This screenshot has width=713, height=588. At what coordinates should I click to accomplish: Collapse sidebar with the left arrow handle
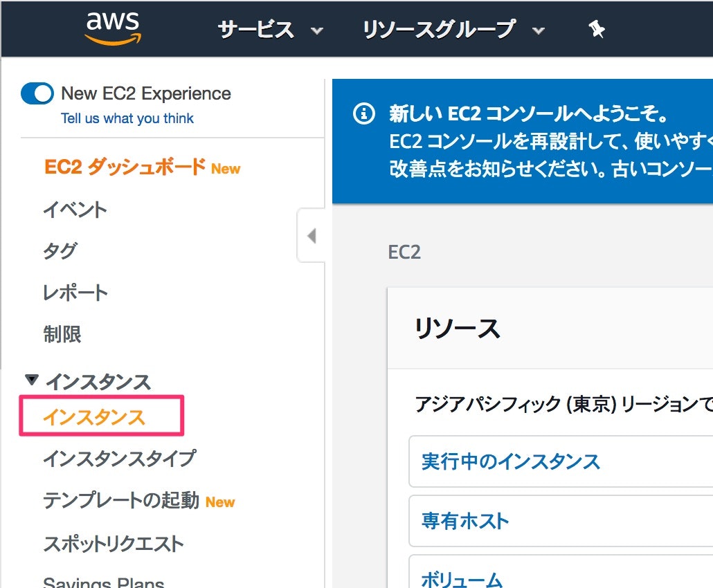(x=312, y=236)
